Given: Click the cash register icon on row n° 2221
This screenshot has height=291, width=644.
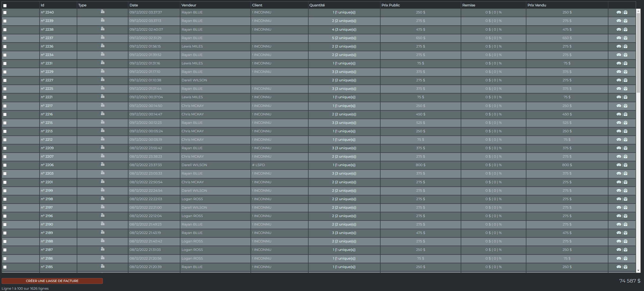Looking at the screenshot, I should tap(103, 96).
